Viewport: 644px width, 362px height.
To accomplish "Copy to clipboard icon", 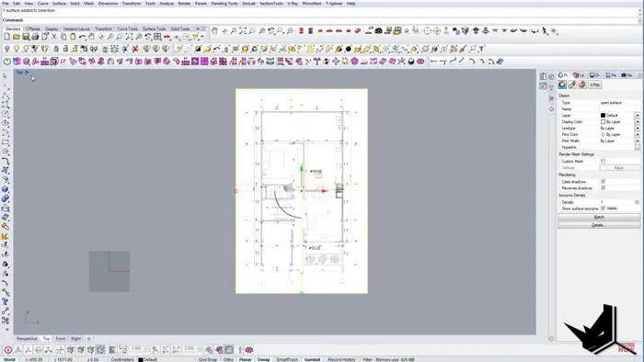I will (63, 37).
